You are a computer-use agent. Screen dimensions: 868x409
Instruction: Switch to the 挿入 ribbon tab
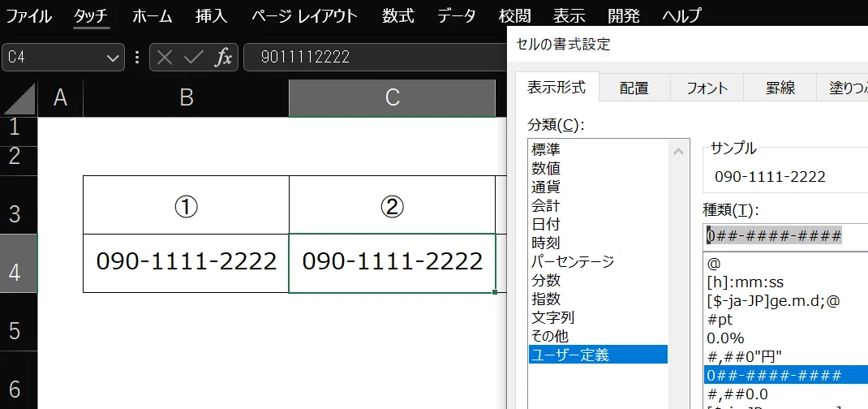[x=212, y=15]
